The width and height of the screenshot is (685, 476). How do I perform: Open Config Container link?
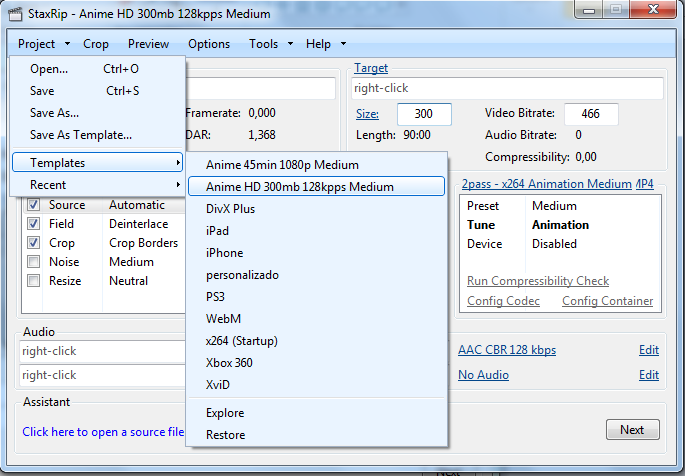[x=607, y=301]
